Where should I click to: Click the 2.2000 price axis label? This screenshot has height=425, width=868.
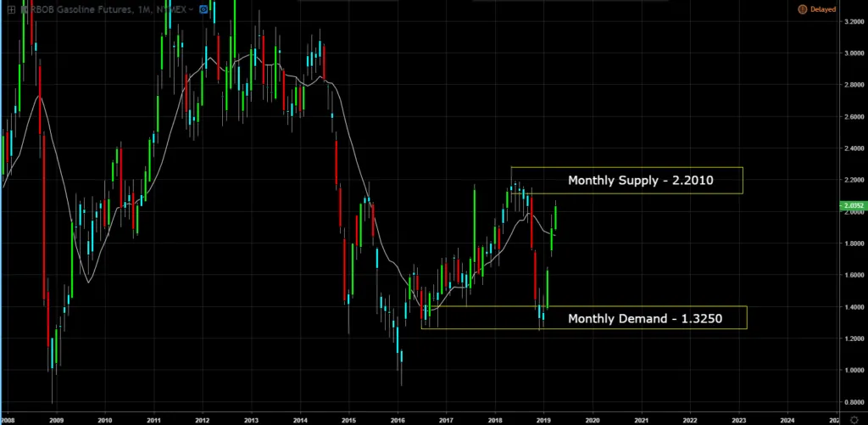tap(853, 180)
